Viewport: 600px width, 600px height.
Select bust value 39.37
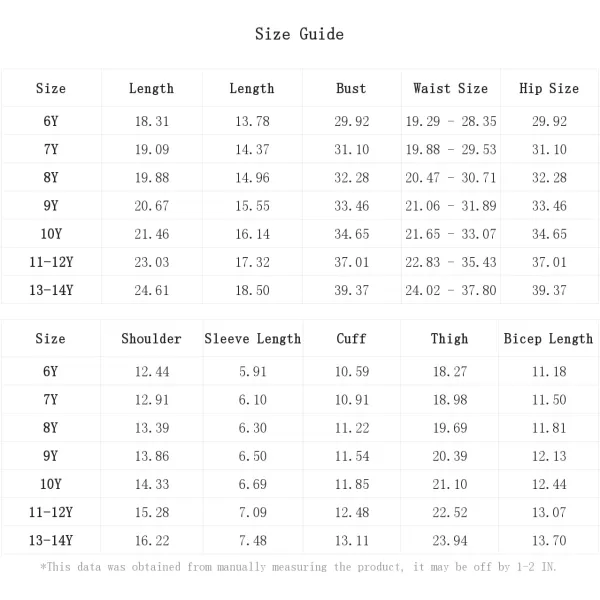click(x=352, y=290)
